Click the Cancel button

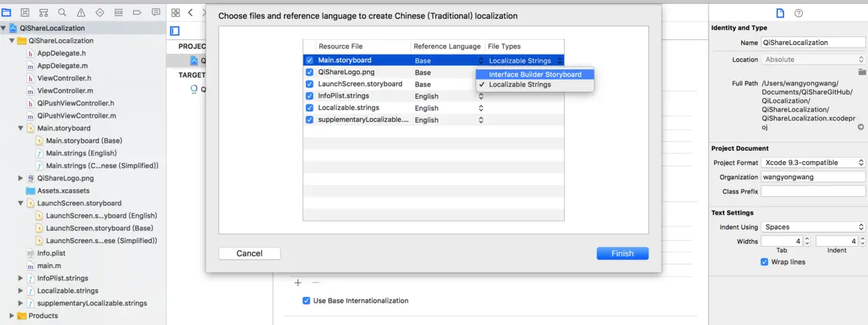249,254
